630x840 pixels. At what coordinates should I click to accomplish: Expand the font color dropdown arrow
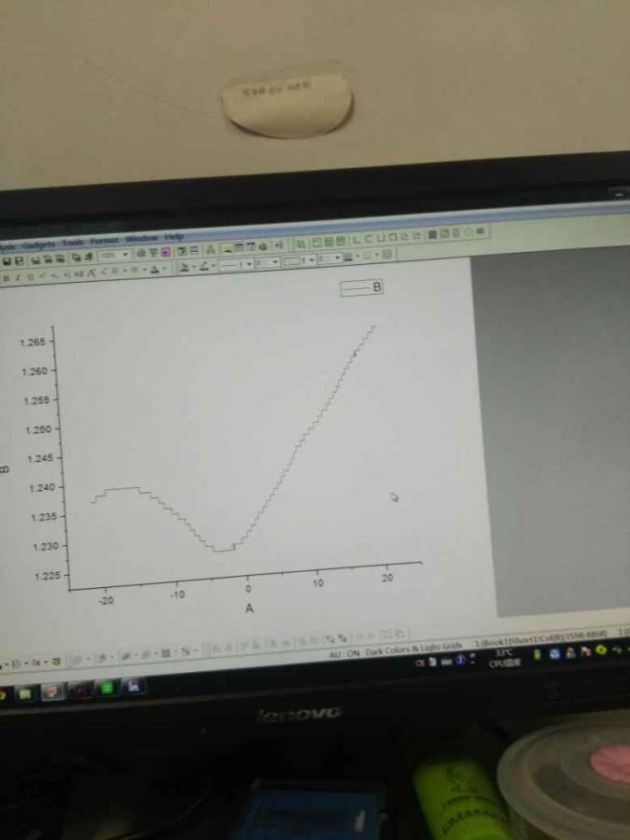164,269
